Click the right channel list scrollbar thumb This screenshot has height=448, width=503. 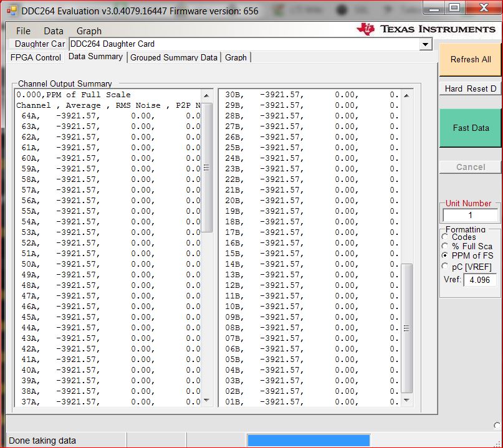[x=406, y=328]
